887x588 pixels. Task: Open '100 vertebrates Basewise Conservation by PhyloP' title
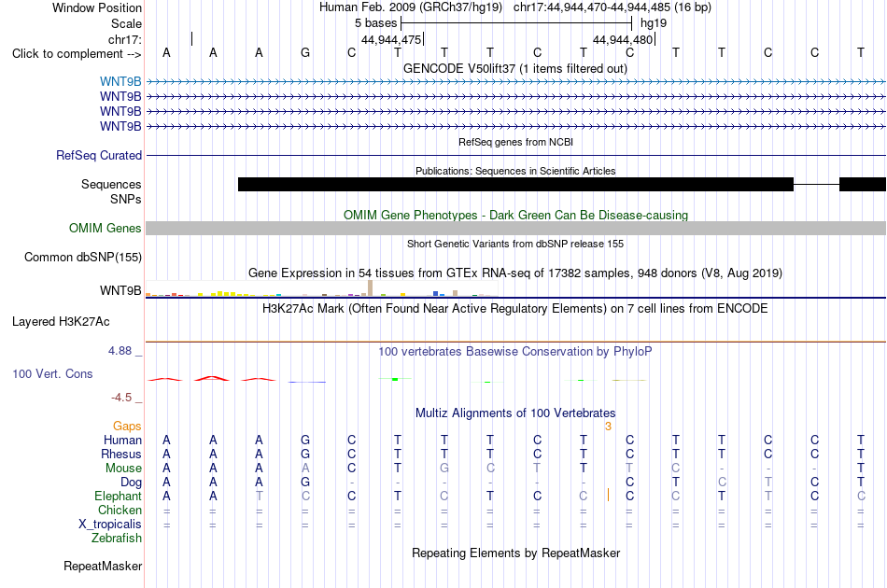[515, 352]
